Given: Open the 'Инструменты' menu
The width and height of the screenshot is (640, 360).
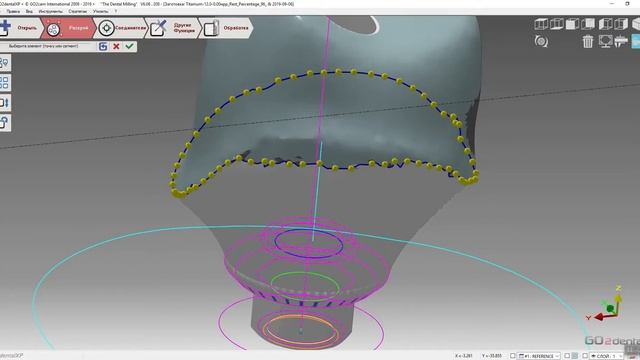Looking at the screenshot, I should point(51,11).
